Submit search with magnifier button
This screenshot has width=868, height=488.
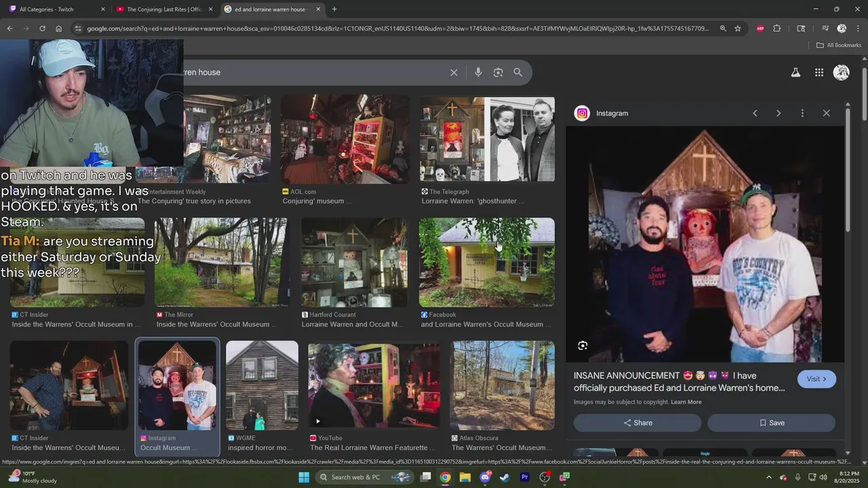coord(518,73)
